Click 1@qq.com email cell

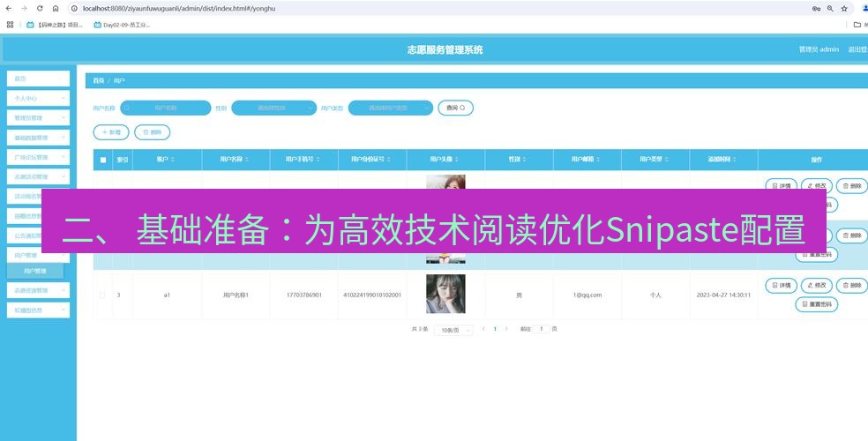pyautogui.click(x=587, y=295)
